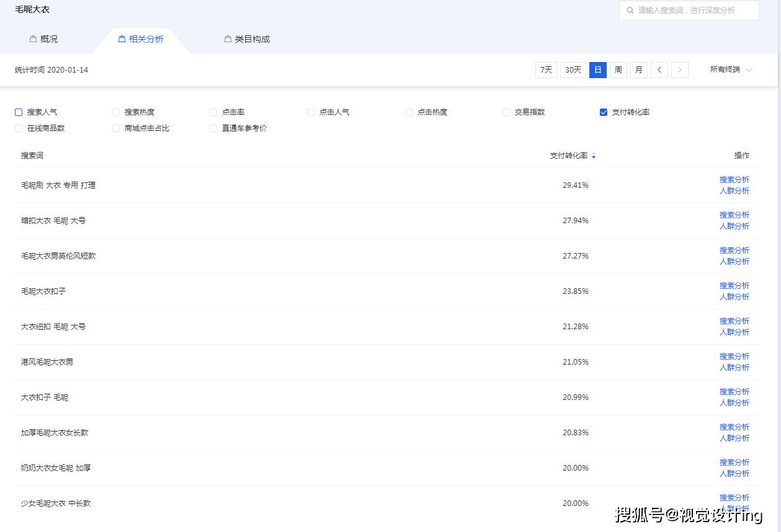Uncheck the 支付转化率 checkbox
The height and width of the screenshot is (532, 781).
click(x=604, y=112)
